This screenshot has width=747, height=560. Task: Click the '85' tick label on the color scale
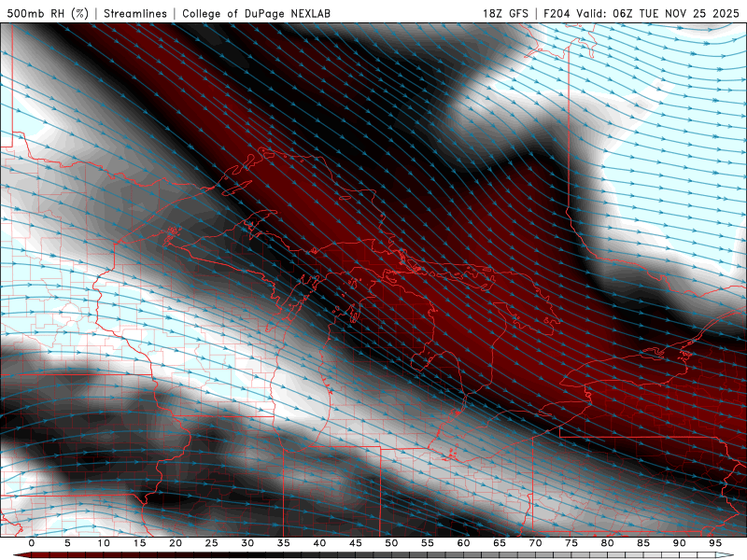coord(643,543)
